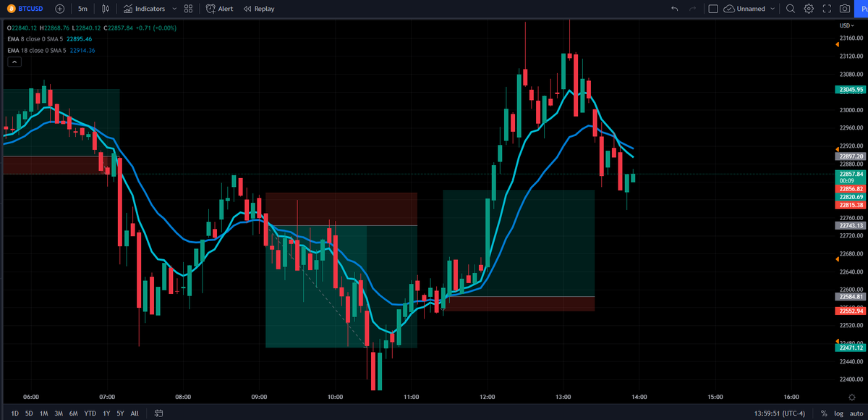Open the go-to-date calendar icon

tap(159, 413)
